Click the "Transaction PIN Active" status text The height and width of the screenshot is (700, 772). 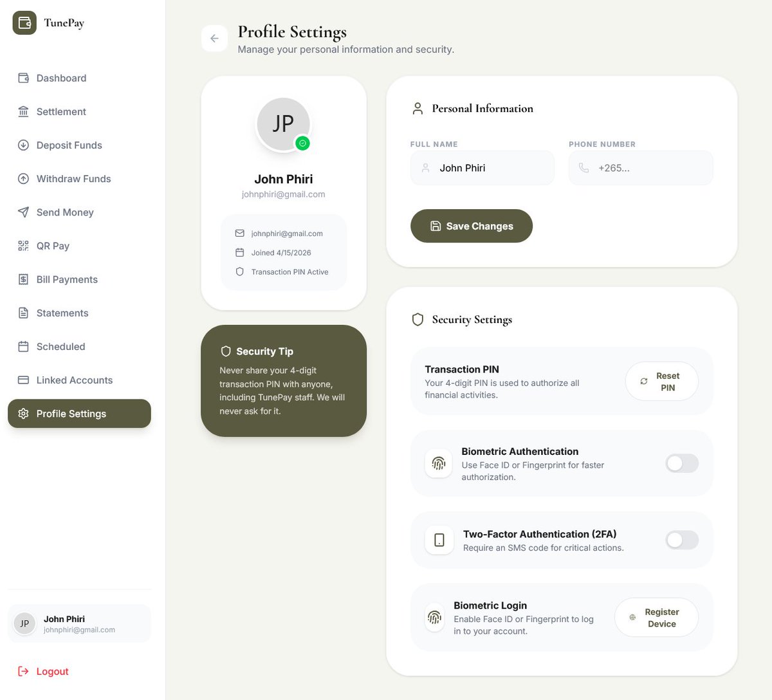[289, 272]
